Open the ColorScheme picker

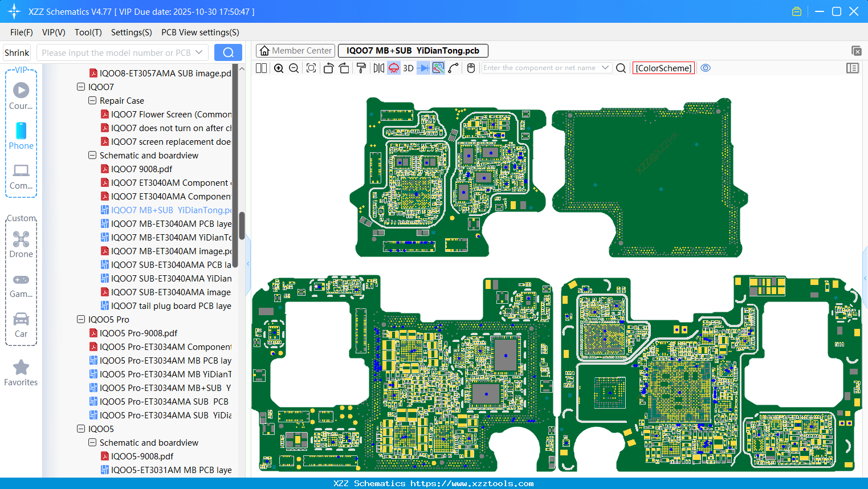tap(663, 68)
